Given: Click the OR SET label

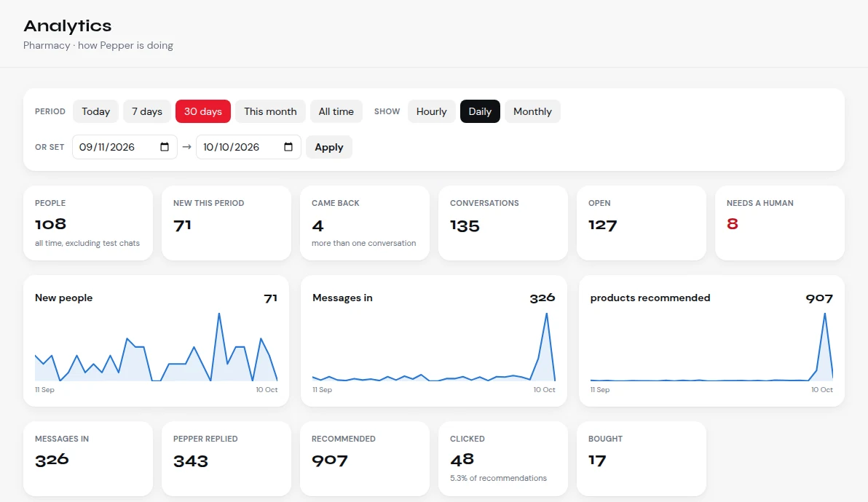Looking at the screenshot, I should tap(50, 147).
